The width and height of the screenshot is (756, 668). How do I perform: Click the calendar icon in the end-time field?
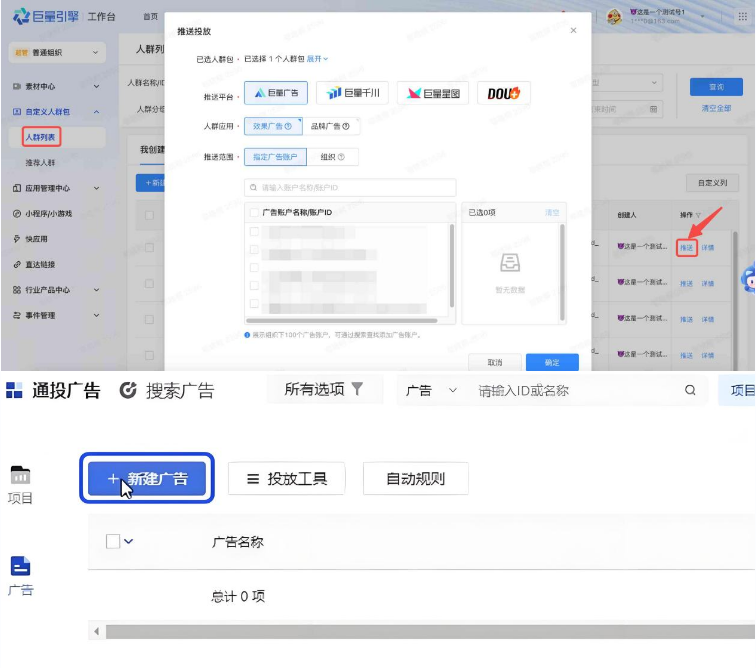tap(653, 109)
